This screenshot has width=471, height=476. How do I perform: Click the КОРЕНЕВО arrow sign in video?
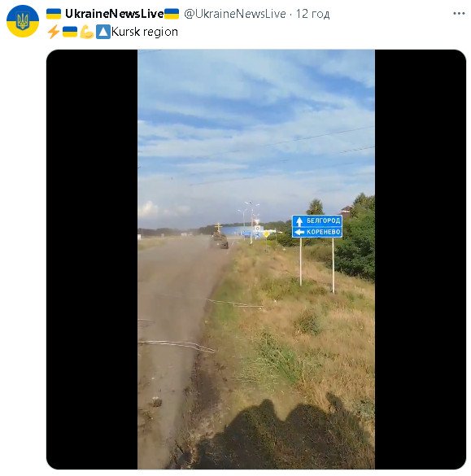[316, 232]
